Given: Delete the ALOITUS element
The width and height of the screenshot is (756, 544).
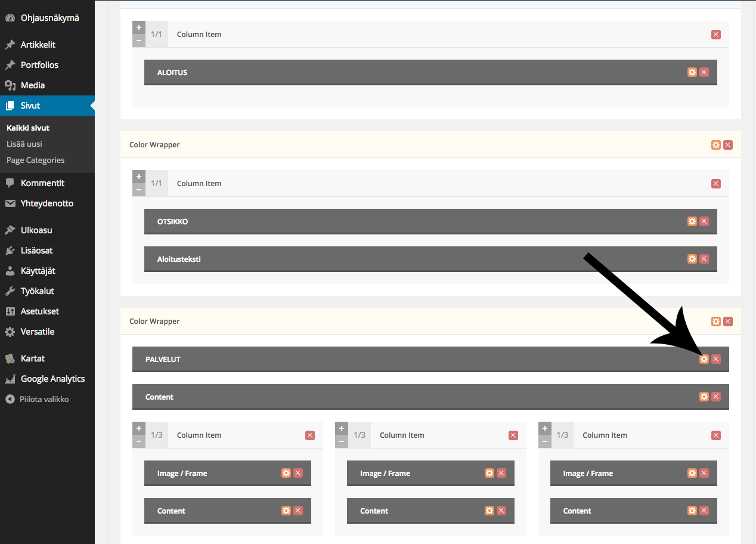Looking at the screenshot, I should (x=704, y=72).
